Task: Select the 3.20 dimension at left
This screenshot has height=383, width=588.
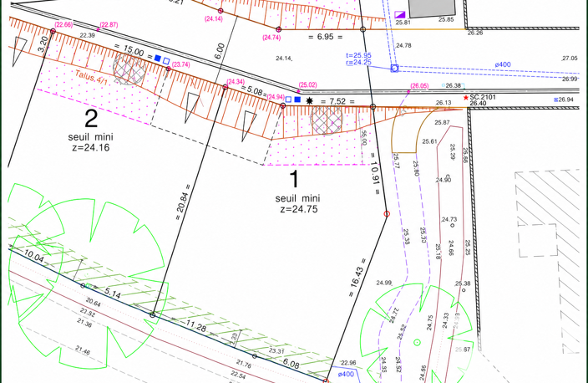Action: 43,44
